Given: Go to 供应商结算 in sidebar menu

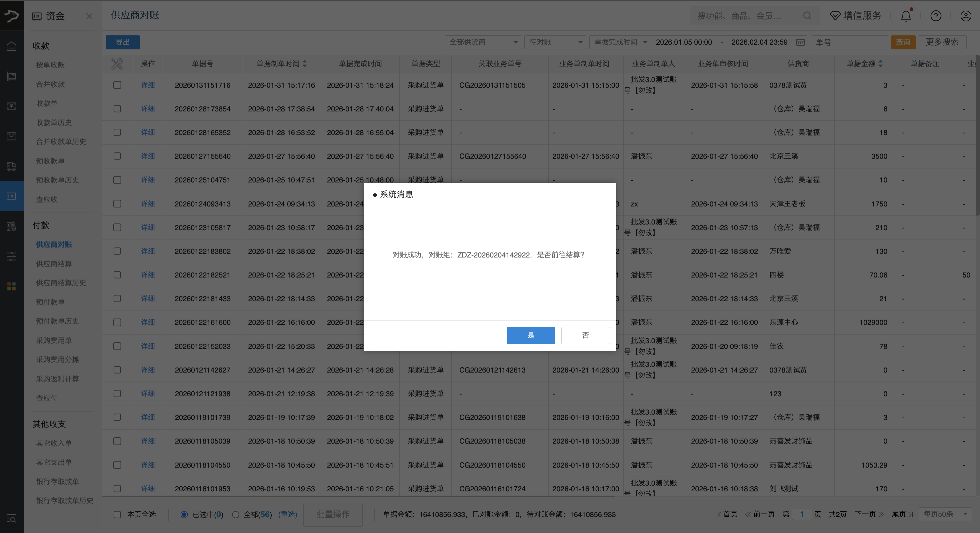Looking at the screenshot, I should coord(54,263).
